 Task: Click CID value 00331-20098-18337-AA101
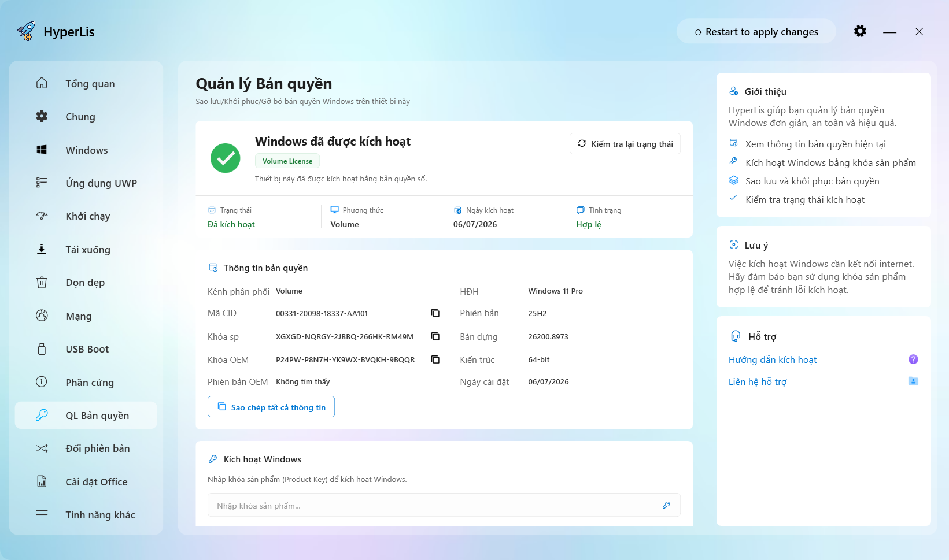pos(322,313)
